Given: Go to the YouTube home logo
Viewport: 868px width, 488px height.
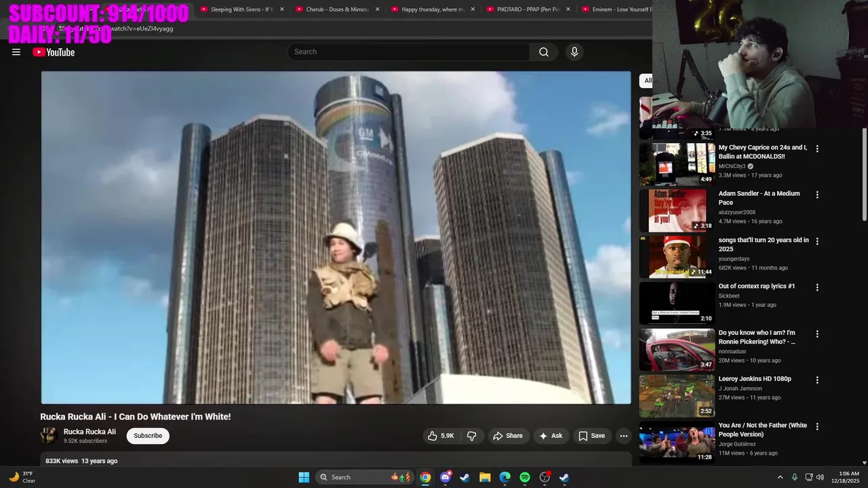Looking at the screenshot, I should [x=54, y=52].
